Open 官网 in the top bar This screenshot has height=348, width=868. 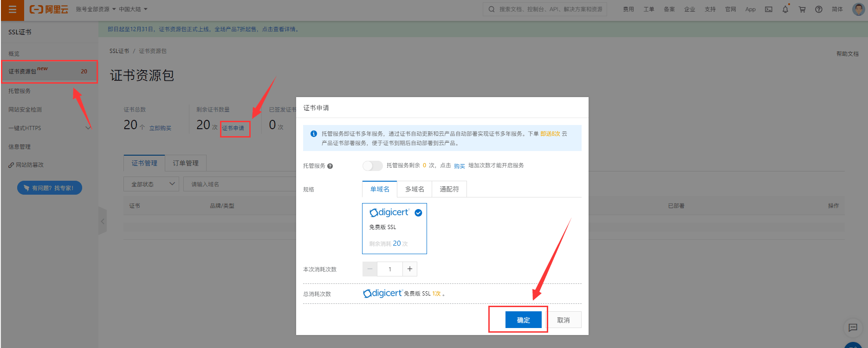click(731, 9)
